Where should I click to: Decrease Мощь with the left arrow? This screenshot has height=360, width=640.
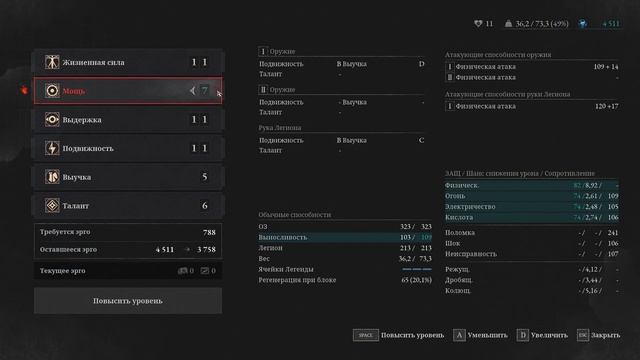tap(192, 91)
